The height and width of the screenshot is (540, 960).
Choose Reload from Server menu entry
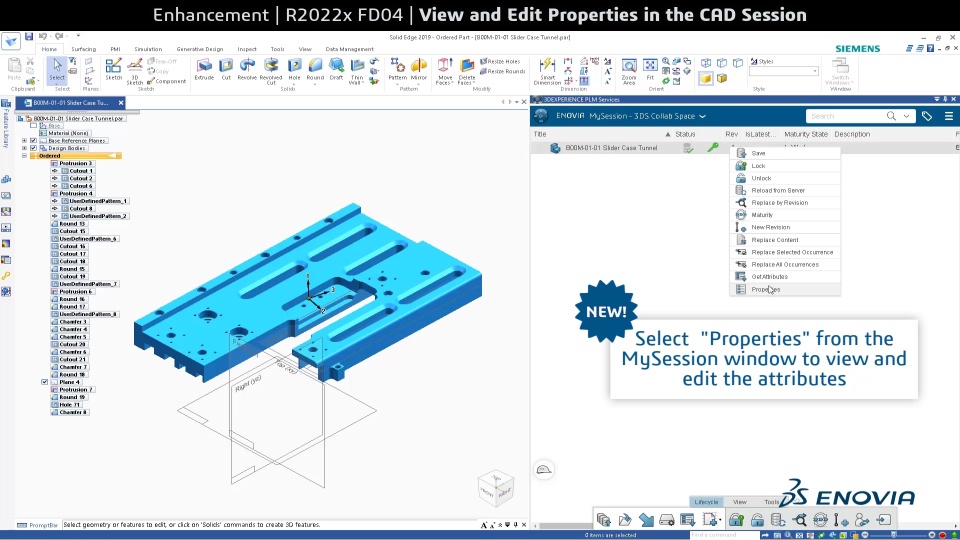coord(785,190)
